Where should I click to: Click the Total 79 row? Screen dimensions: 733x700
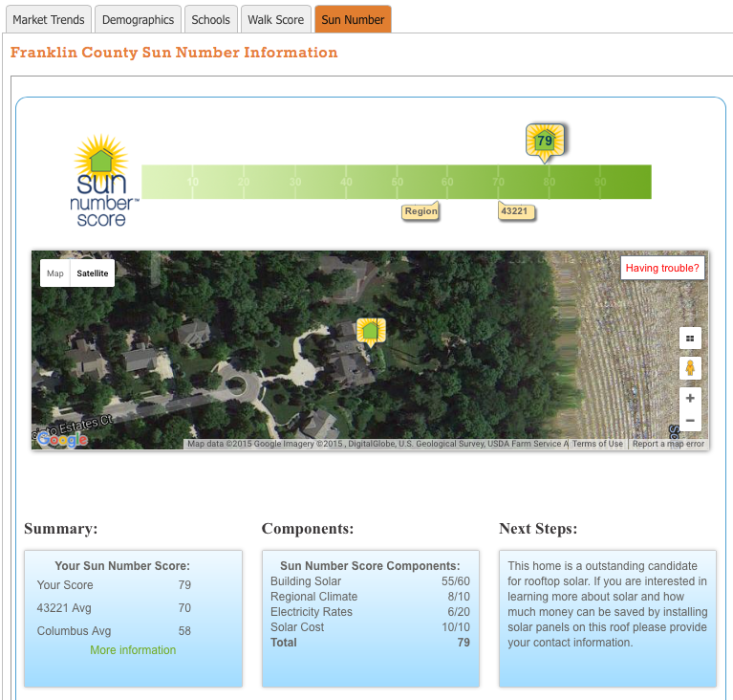click(370, 643)
